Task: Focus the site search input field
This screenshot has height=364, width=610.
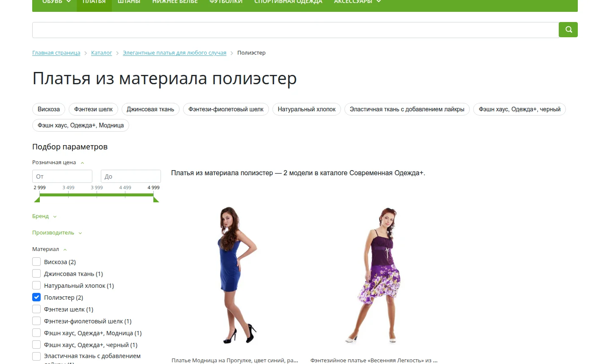Action: [x=296, y=30]
